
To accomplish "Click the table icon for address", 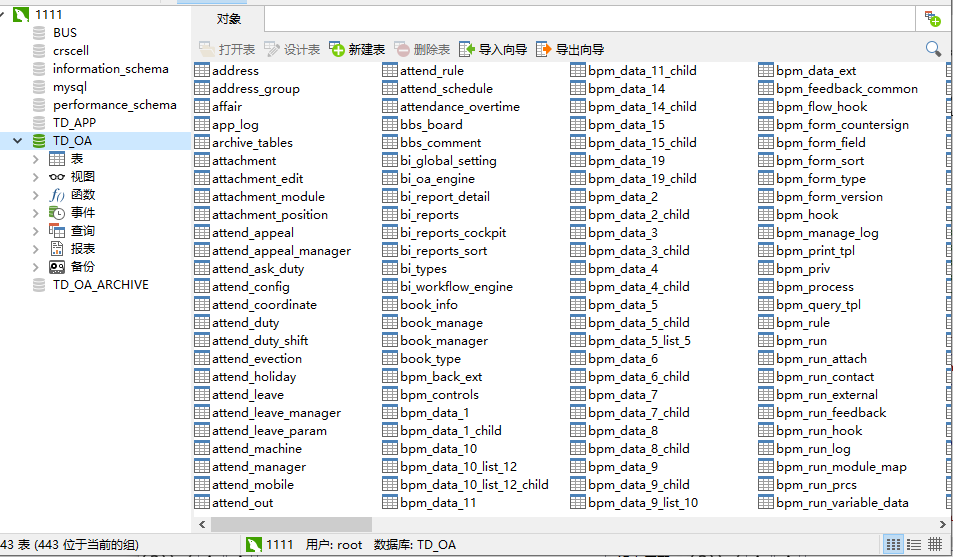I will pos(202,71).
